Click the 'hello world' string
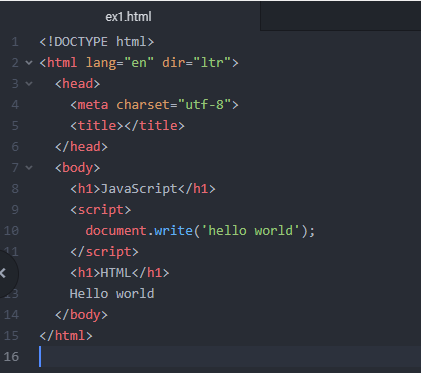This screenshot has width=421, height=373. (x=250, y=231)
